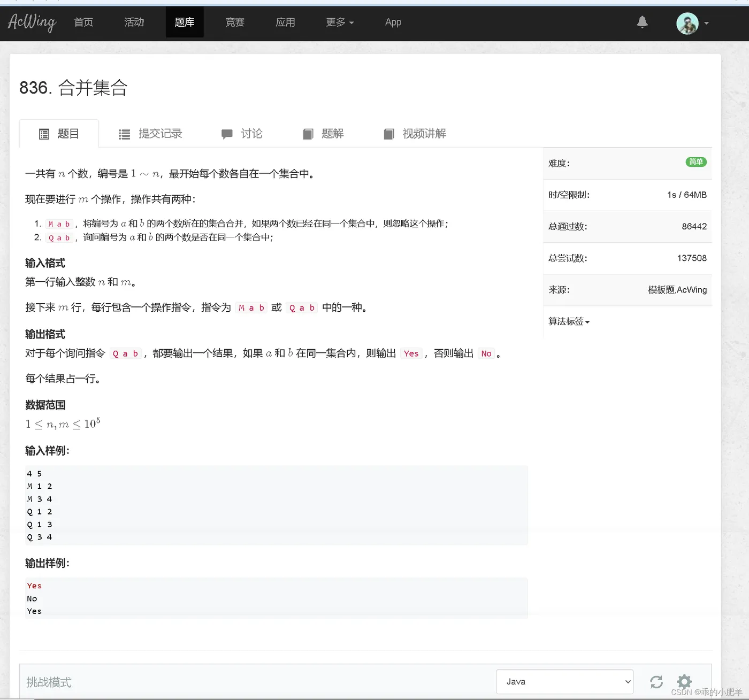Click the 题目 tab list icon
The height and width of the screenshot is (700, 749).
coord(44,134)
